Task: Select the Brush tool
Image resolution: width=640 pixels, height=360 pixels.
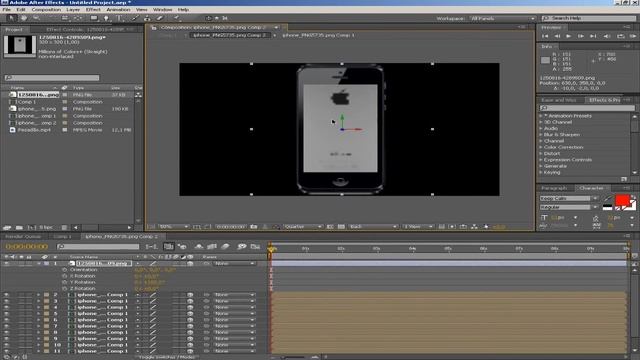Action: [136, 18]
